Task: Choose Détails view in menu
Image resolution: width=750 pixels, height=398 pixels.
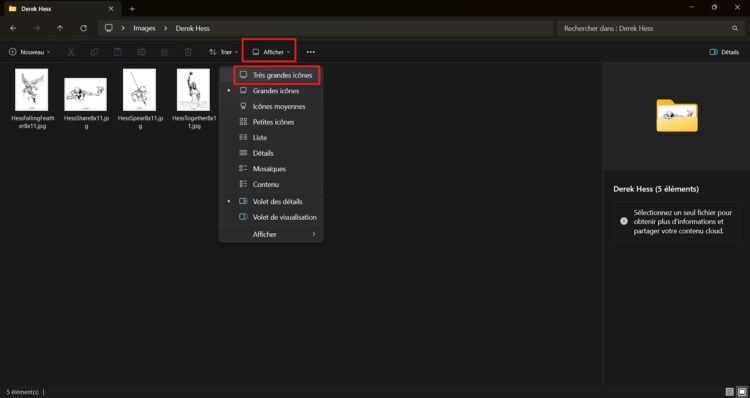Action: click(271, 153)
